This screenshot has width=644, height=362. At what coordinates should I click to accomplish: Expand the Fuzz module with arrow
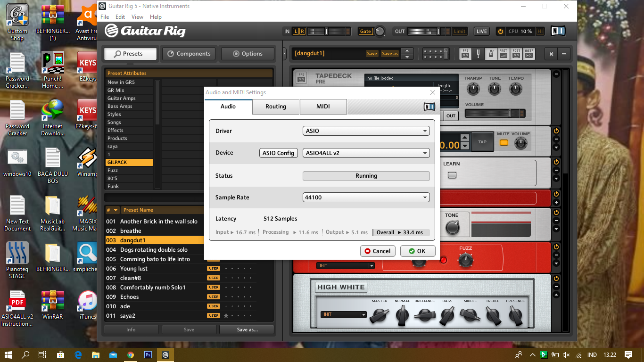556,264
